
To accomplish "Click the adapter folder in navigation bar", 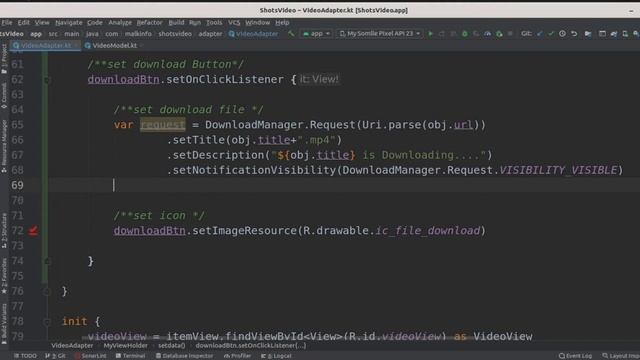I will coord(210,34).
